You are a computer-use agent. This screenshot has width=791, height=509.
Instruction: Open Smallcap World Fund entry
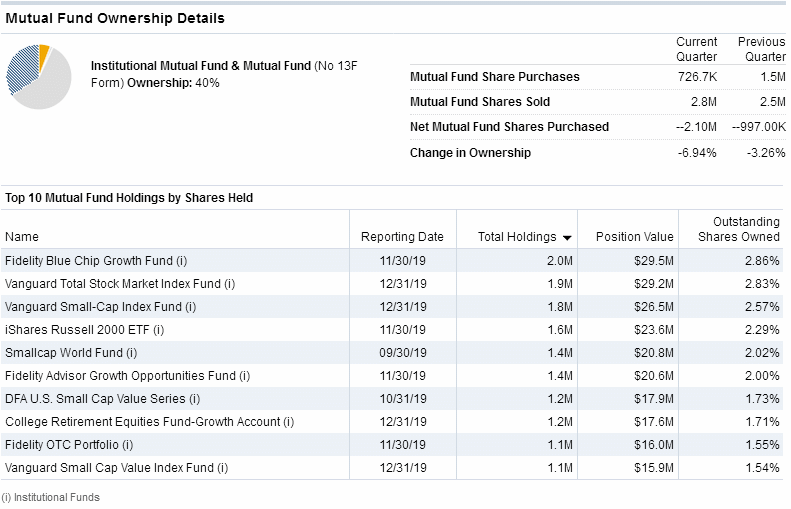71,353
